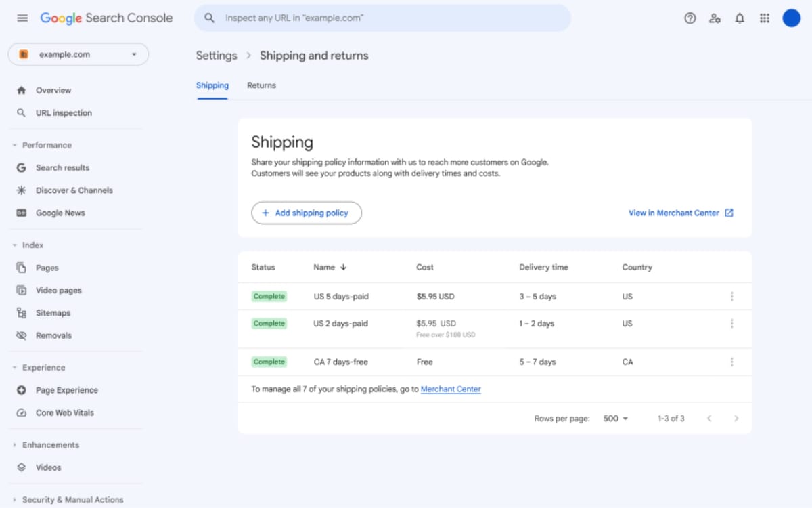Open the example.com property selector
This screenshot has width=812, height=508.
tap(78, 54)
